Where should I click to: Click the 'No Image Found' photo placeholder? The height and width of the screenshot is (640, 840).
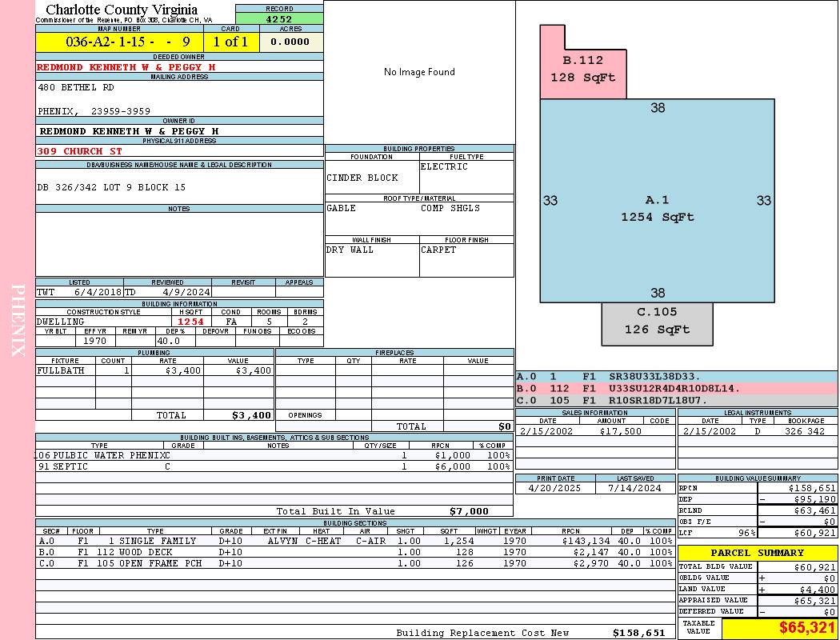[x=419, y=72]
